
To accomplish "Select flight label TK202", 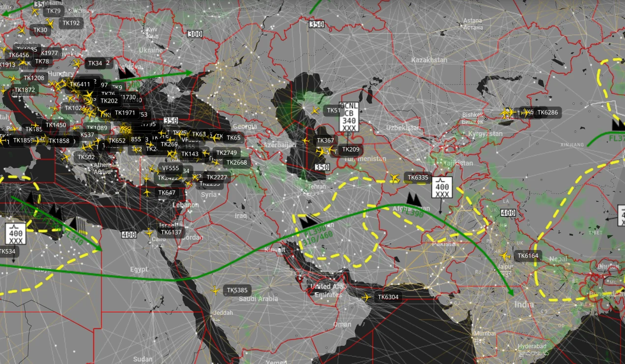I will [x=109, y=101].
